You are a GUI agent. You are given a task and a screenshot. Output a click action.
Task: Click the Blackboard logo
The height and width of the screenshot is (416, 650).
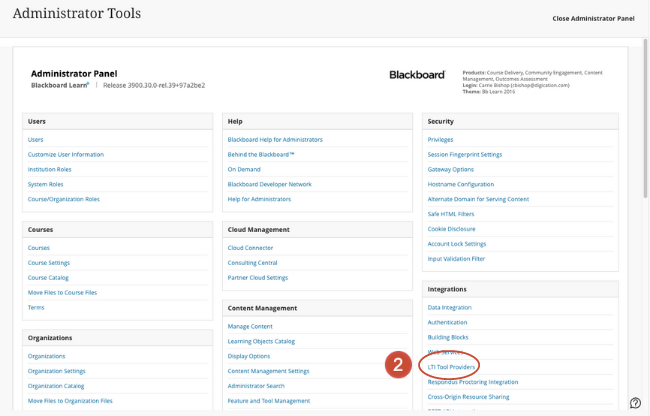click(x=417, y=75)
